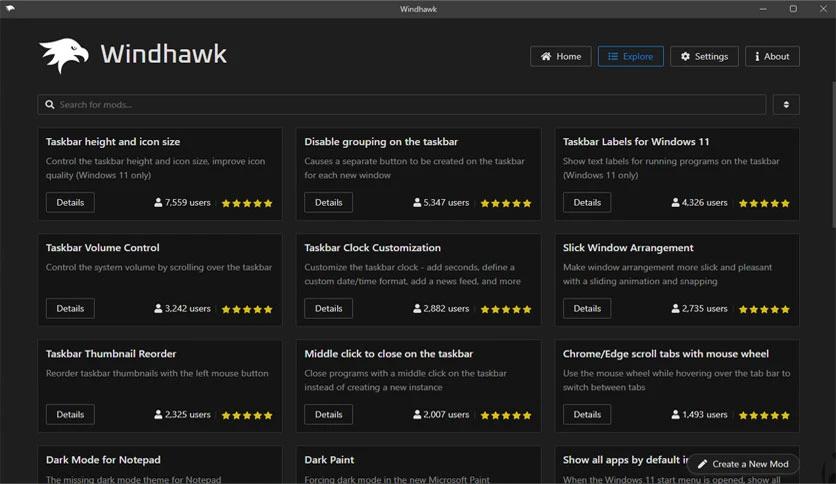The image size is (836, 484).
Task: Click the user icon beside 2,735 users
Action: [x=676, y=309]
